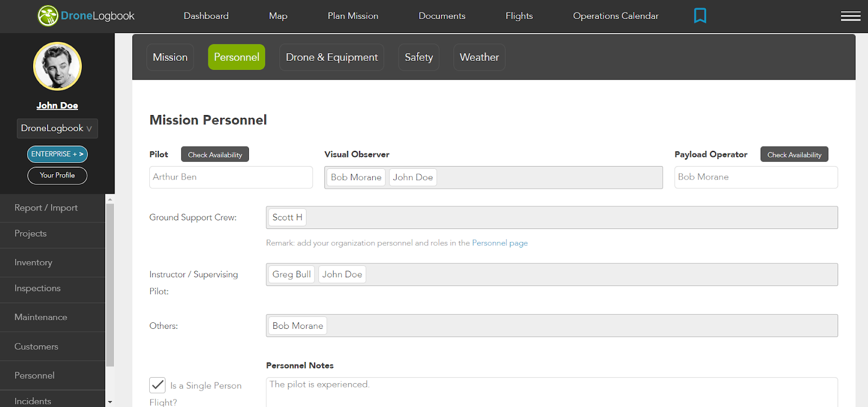Screen dimensions: 868x407
Task: Open the Dashboard menu
Action: coord(206,16)
